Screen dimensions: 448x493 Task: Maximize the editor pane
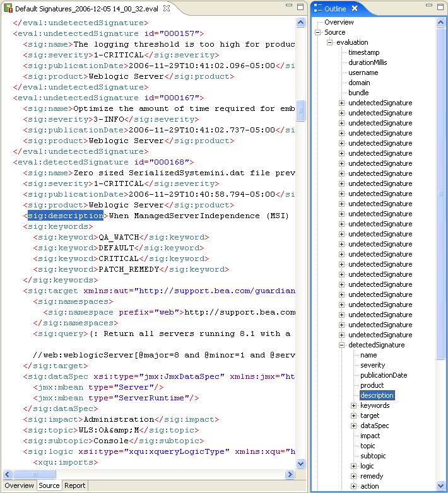300,6
